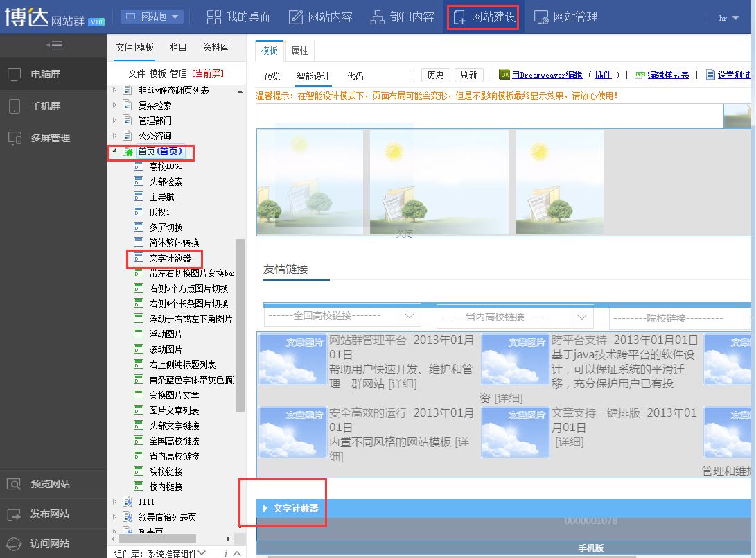Expand 1111 tree node
The width and height of the screenshot is (756, 558).
114,502
